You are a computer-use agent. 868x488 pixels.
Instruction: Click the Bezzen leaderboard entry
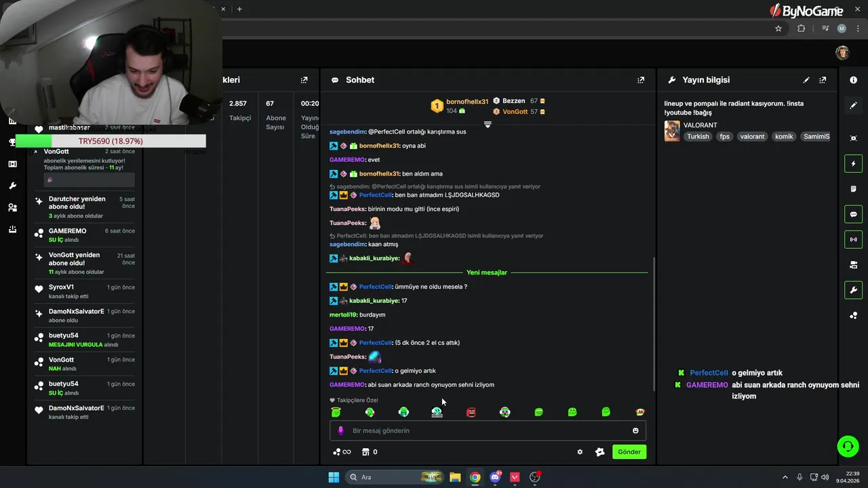click(x=519, y=101)
